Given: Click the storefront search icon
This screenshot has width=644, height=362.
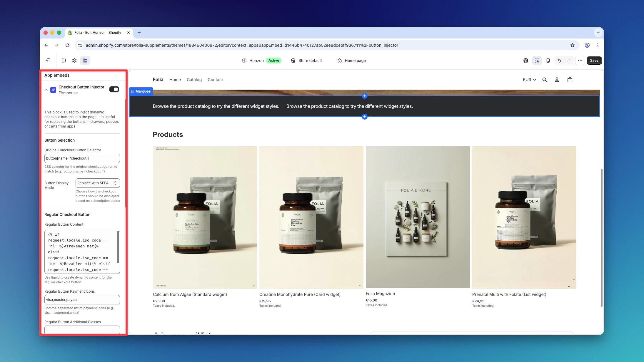Looking at the screenshot, I should [545, 80].
